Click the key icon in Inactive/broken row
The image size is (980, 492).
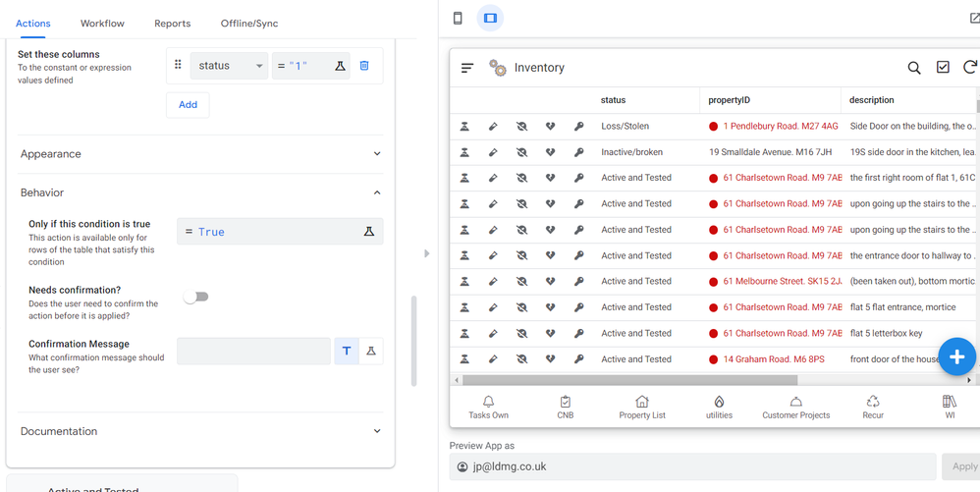coord(578,152)
